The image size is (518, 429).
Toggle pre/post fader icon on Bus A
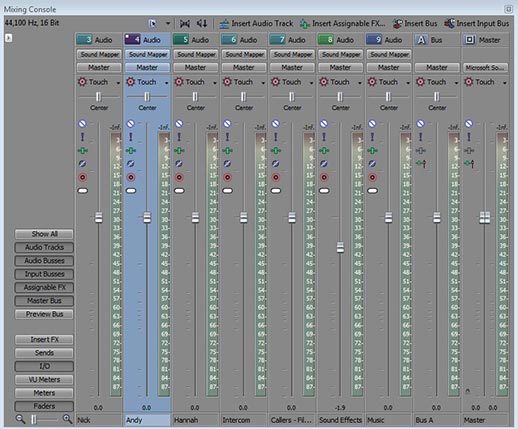[x=421, y=164]
